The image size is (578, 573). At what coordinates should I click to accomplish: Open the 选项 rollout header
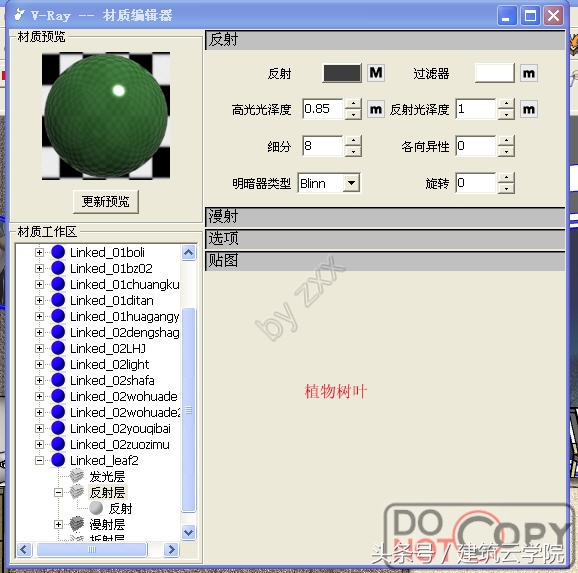pyautogui.click(x=385, y=239)
